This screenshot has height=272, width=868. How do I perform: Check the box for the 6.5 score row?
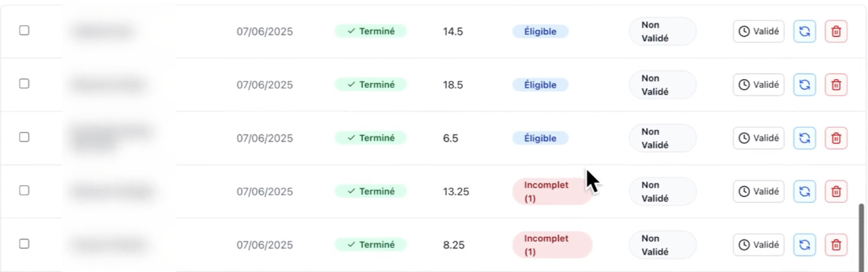(x=24, y=137)
